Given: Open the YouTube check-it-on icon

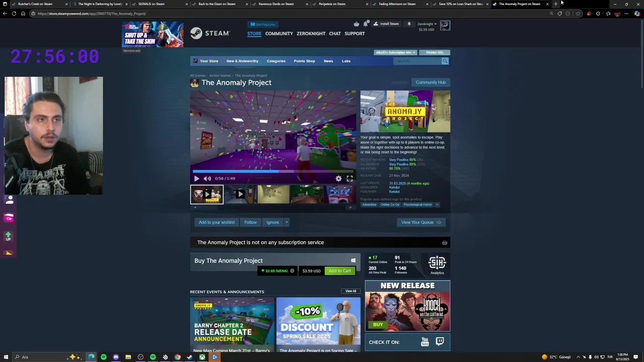Looking at the screenshot, I should click(425, 342).
